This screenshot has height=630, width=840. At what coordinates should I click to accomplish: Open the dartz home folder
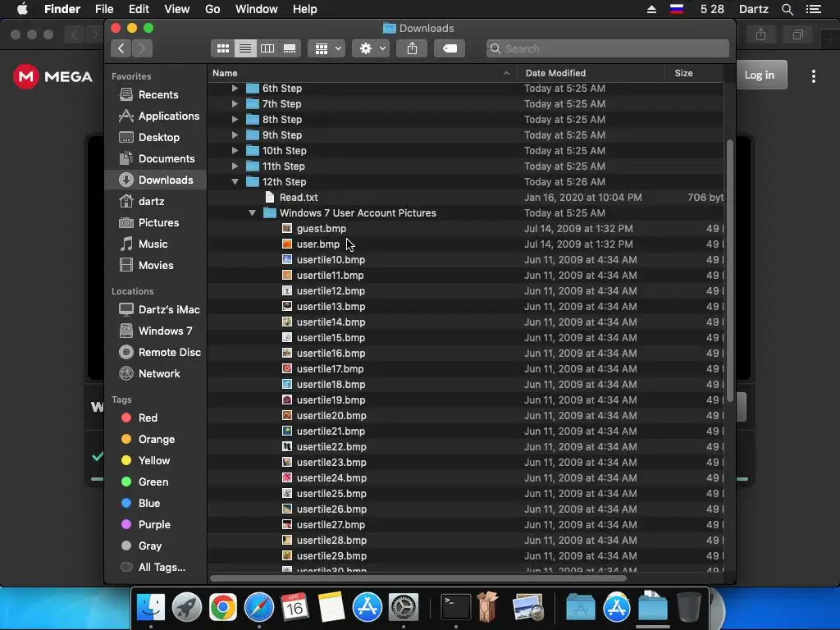pos(155,202)
